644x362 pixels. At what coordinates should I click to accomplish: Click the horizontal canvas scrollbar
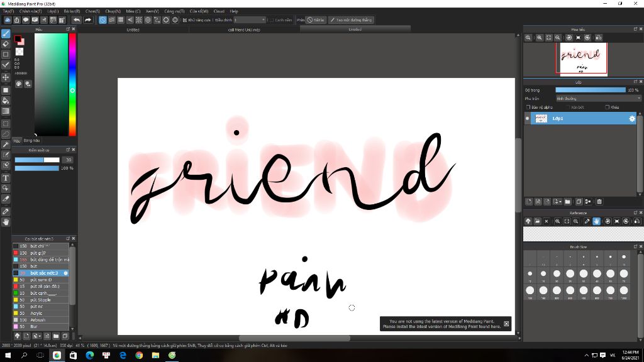(x=294, y=338)
